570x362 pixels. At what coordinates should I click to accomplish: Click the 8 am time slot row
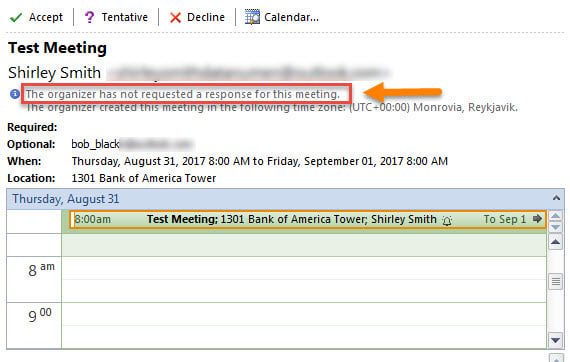(x=304, y=279)
